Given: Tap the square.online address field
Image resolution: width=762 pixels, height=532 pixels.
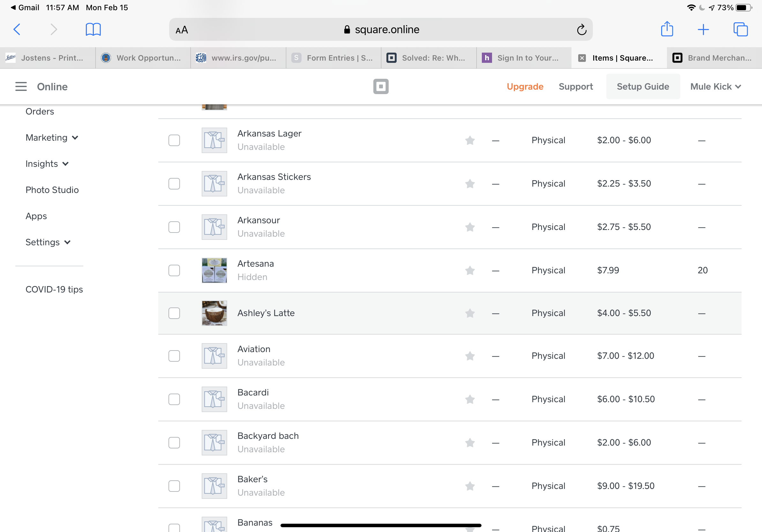Looking at the screenshot, I should [x=381, y=30].
